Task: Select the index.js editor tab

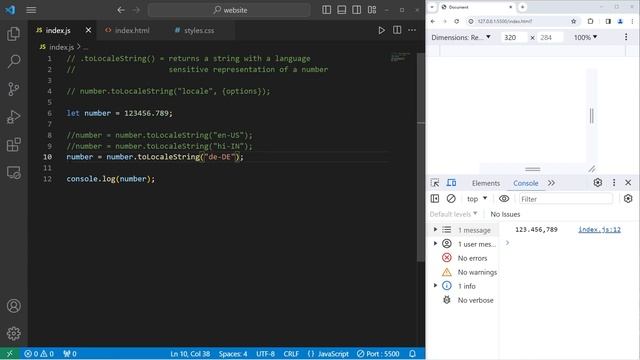Action: (x=58, y=30)
